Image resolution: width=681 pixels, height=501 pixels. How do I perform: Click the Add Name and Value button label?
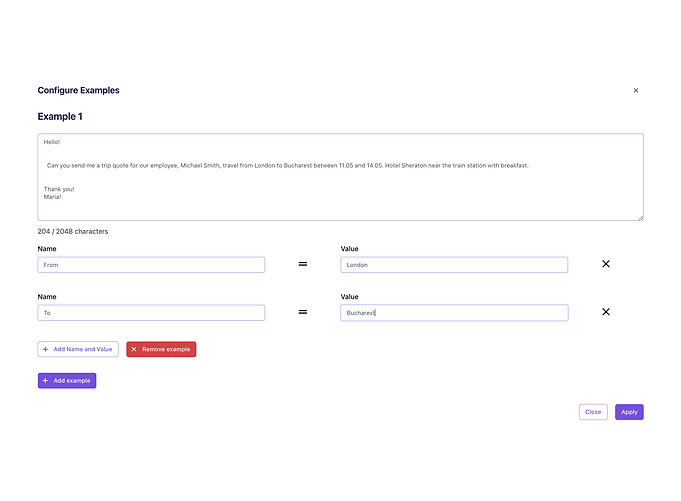(x=83, y=349)
